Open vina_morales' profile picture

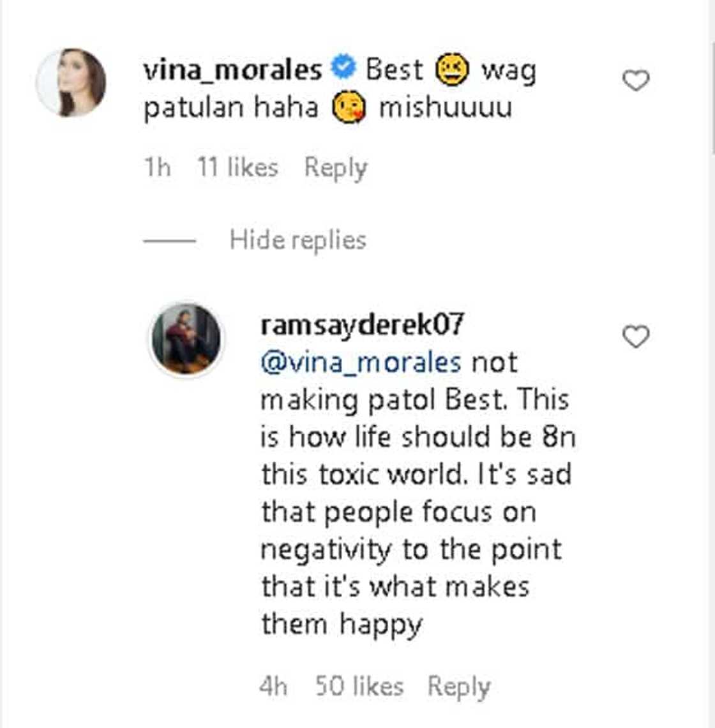click(71, 82)
